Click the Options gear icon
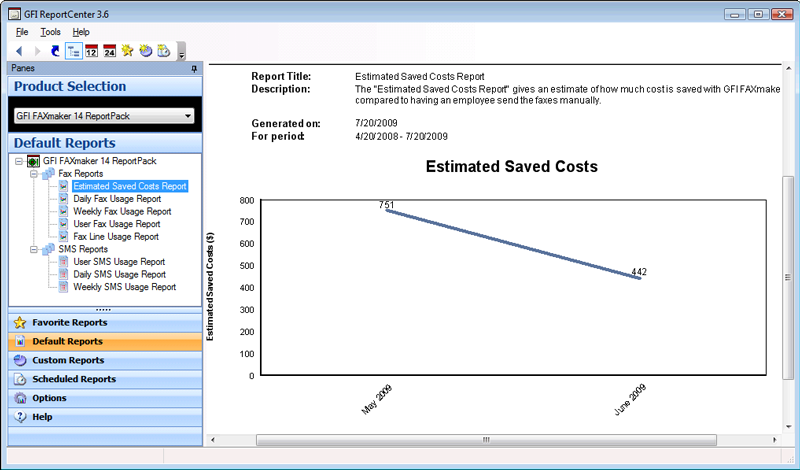This screenshot has height=470, width=800. pyautogui.click(x=20, y=398)
